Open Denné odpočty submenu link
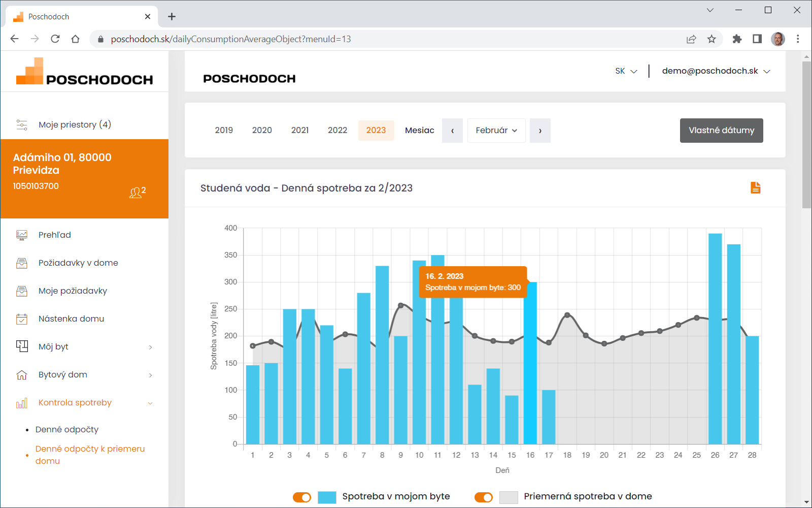The image size is (812, 508). click(67, 430)
